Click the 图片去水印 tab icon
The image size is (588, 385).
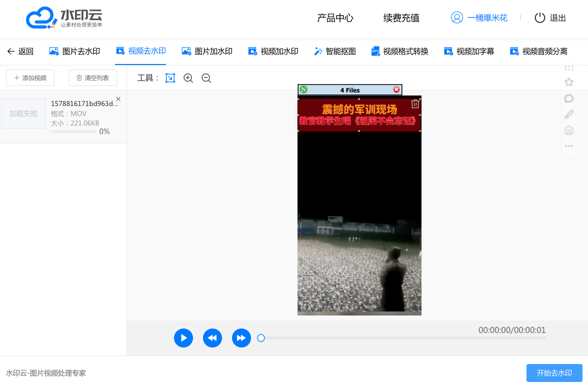point(54,51)
